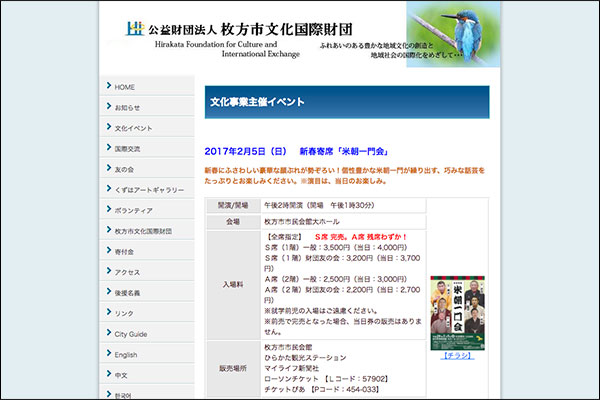The height and width of the screenshot is (400, 600).
Task: Open くずはアートギャラリー in the sidebar
Action: [x=148, y=189]
